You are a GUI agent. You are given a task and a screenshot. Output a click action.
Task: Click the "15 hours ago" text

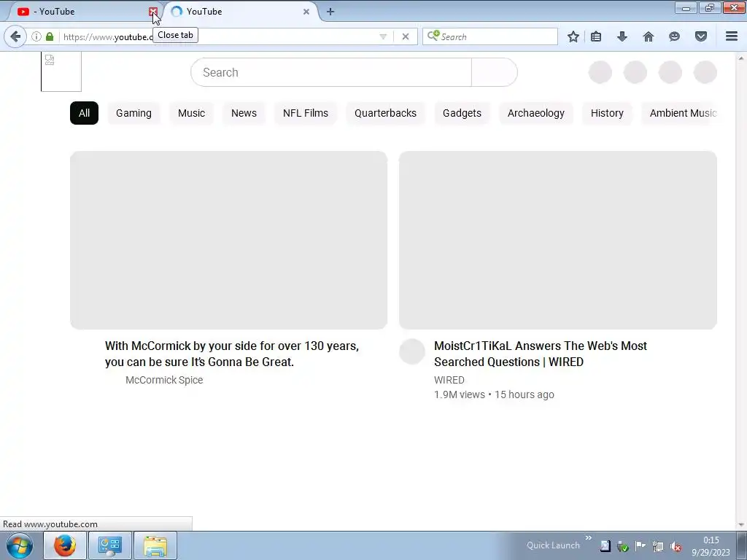point(524,394)
